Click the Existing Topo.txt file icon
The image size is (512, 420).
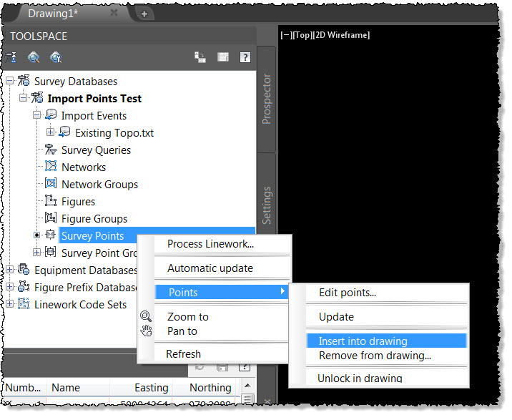tap(64, 132)
